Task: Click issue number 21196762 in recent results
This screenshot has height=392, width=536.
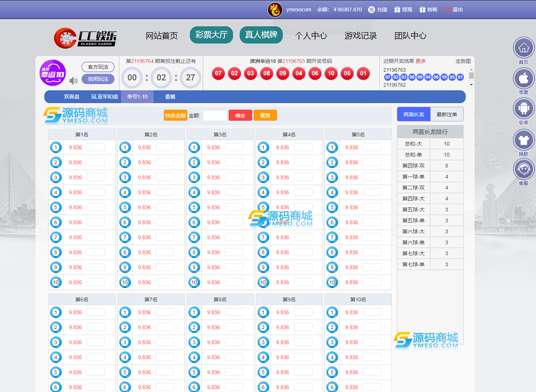Action: [395, 85]
